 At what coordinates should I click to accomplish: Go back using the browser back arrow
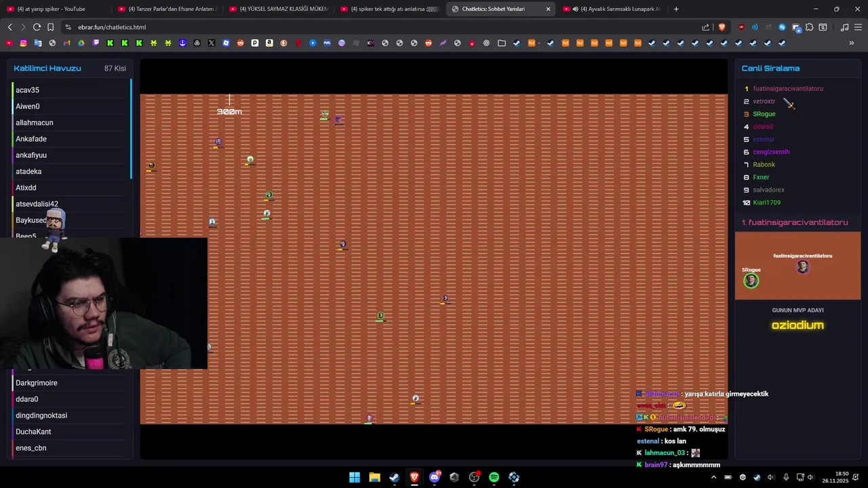[x=9, y=27]
